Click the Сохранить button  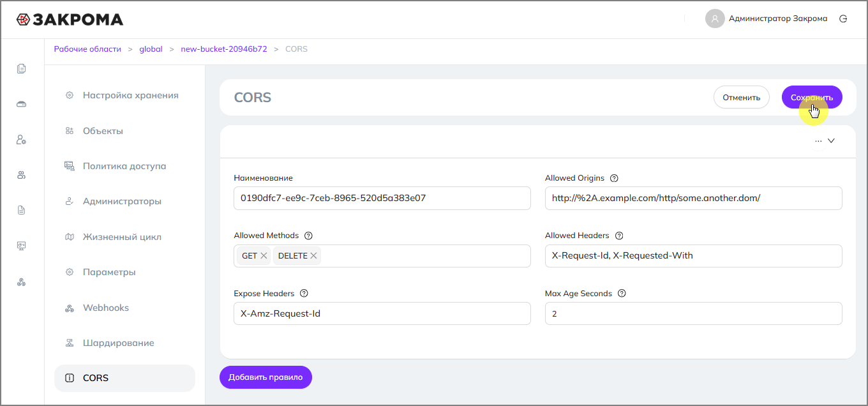812,98
